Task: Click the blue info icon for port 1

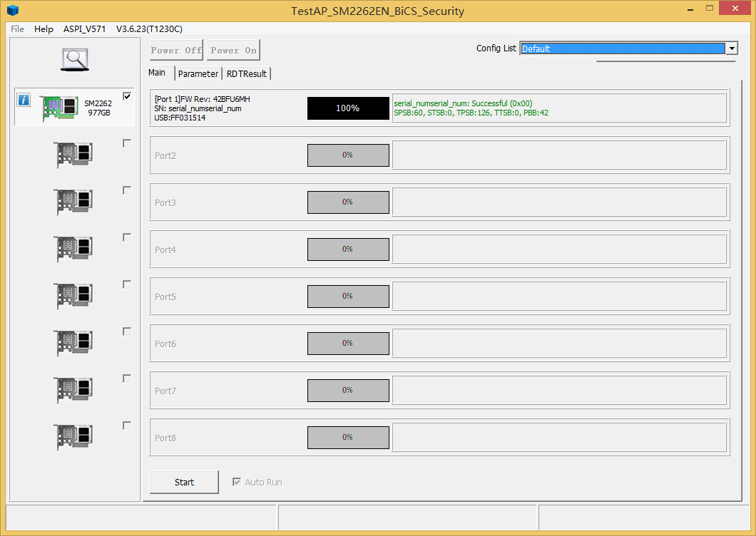Action: (x=24, y=100)
